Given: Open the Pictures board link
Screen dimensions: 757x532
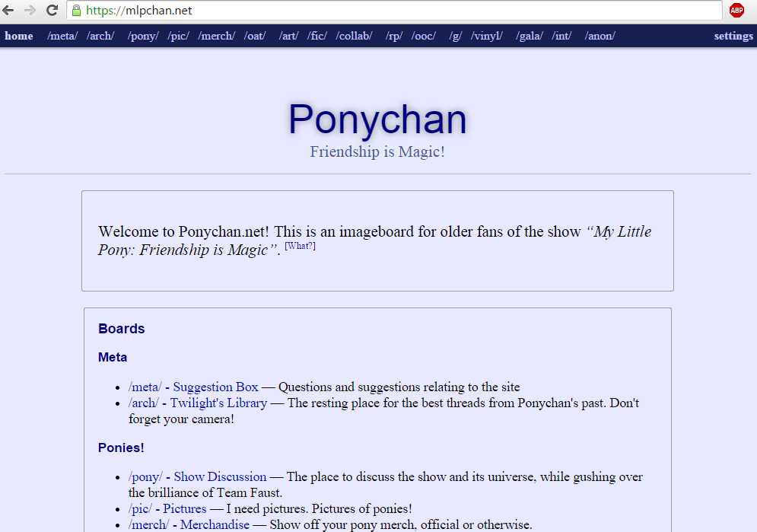Looking at the screenshot, I should [x=188, y=508].
